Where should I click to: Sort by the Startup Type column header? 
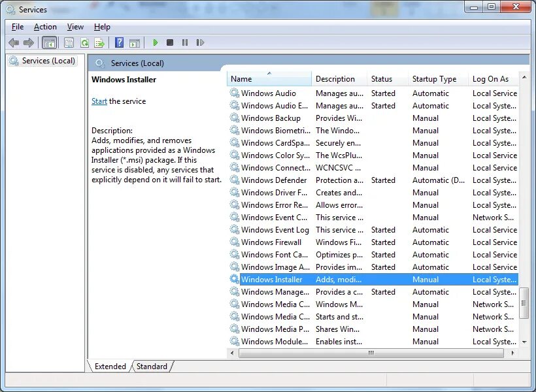(438, 79)
